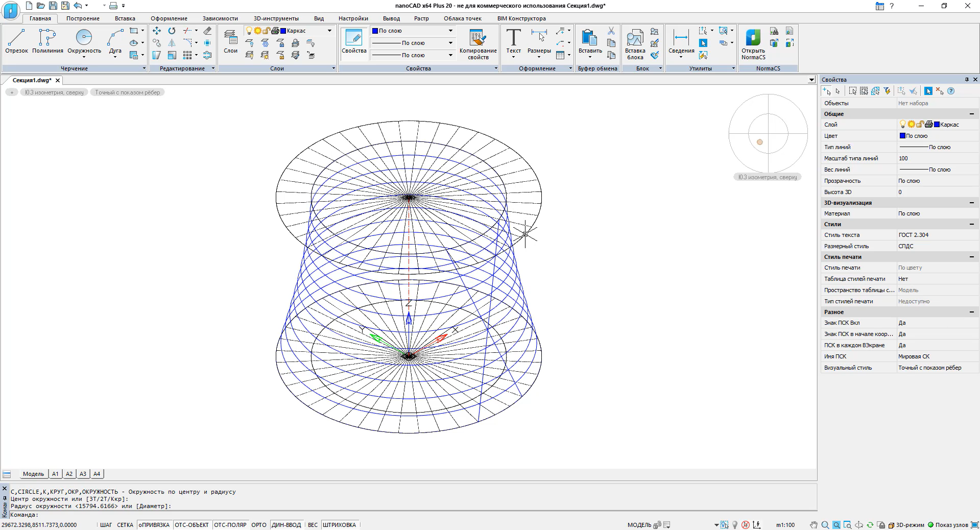Click Копирование свойств tool
The image size is (980, 530).
pos(478,44)
